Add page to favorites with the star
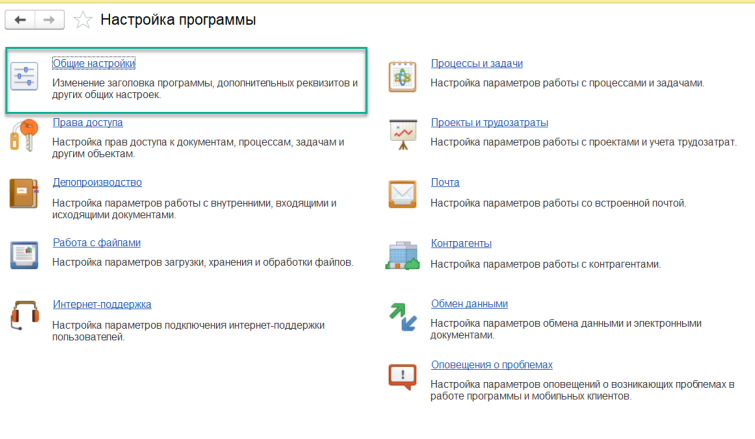The height and width of the screenshot is (439, 755). click(84, 20)
